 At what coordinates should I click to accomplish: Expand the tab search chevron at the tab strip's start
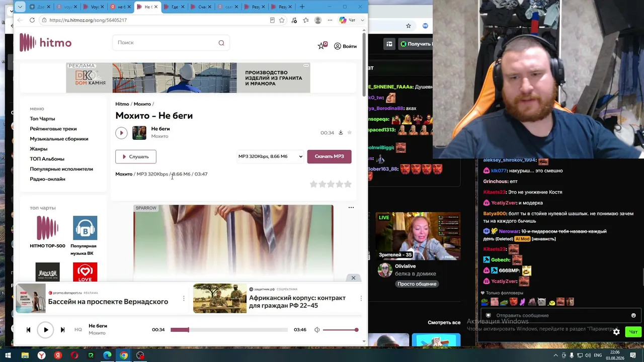pyautogui.click(x=20, y=7)
